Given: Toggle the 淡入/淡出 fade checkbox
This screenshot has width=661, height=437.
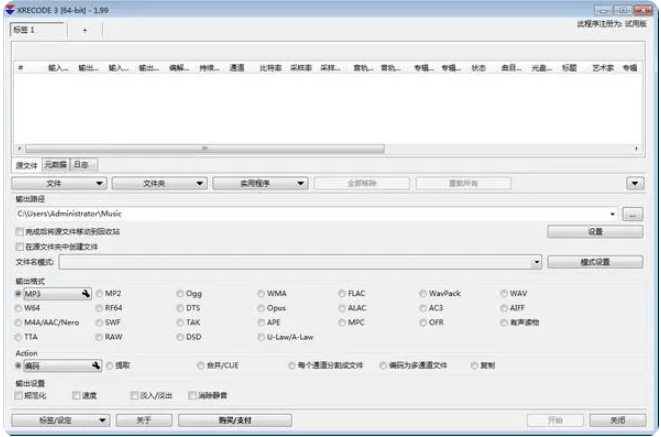Looking at the screenshot, I should (x=134, y=395).
